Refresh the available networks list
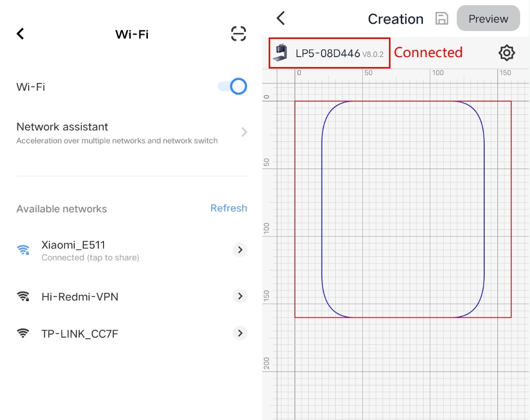530x420 pixels. (x=228, y=208)
